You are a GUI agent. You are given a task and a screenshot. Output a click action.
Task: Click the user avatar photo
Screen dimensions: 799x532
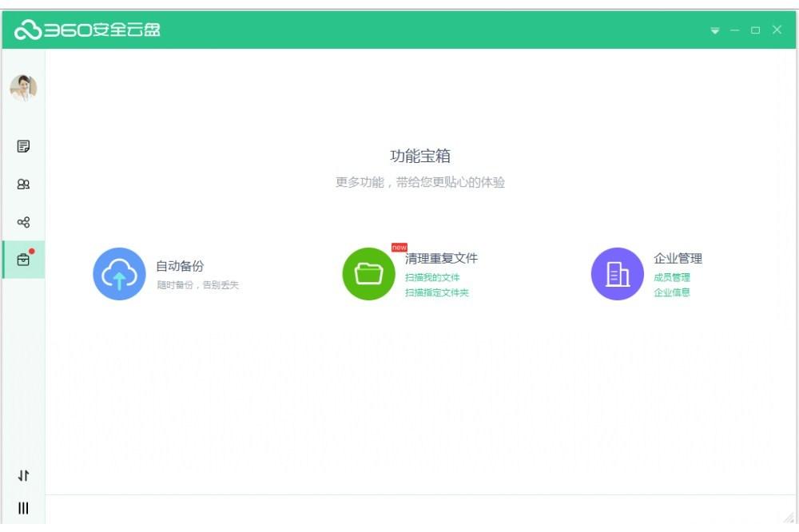click(23, 88)
